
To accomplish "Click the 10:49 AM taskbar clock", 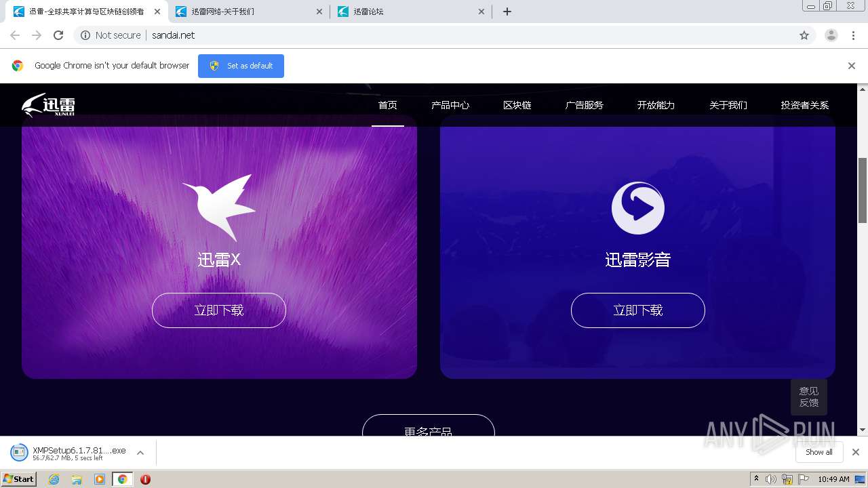I will [x=833, y=479].
